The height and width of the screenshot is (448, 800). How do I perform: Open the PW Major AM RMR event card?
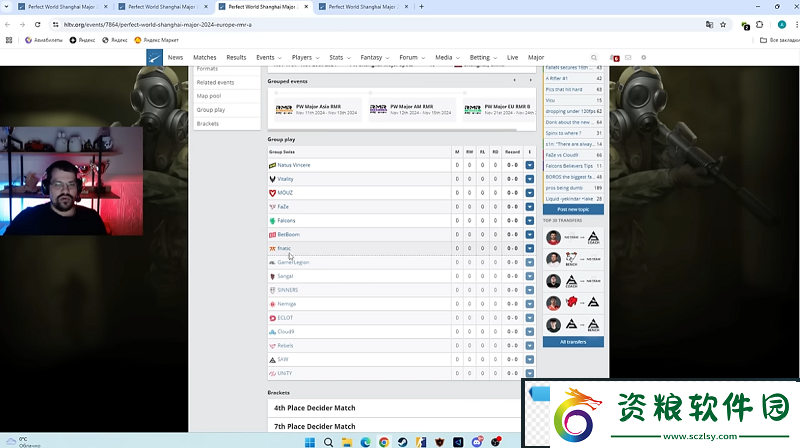coord(411,109)
